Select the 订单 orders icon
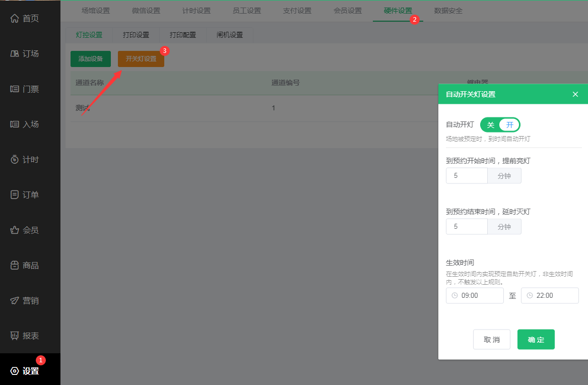588x385 pixels. pos(21,195)
